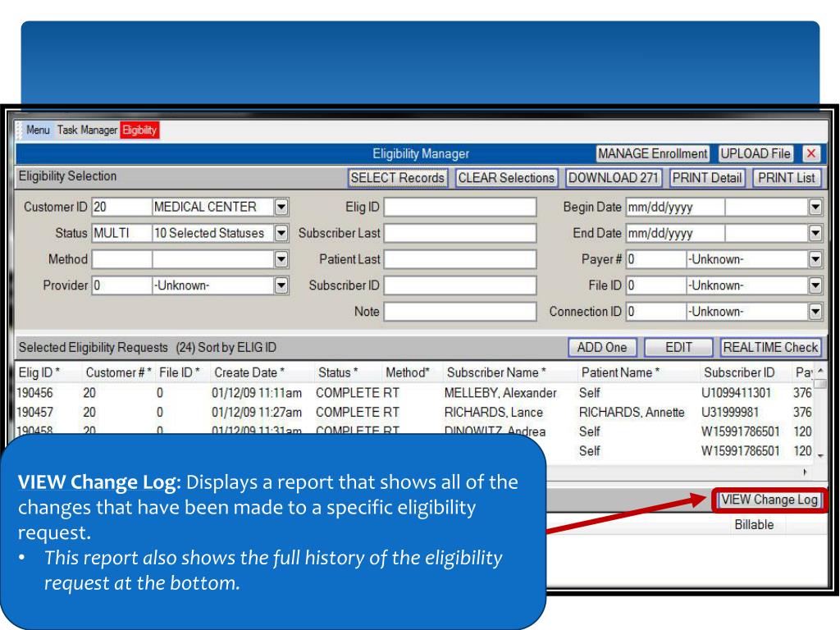Sort by Customer # column header
This screenshot has height=630, width=840.
coord(118,373)
